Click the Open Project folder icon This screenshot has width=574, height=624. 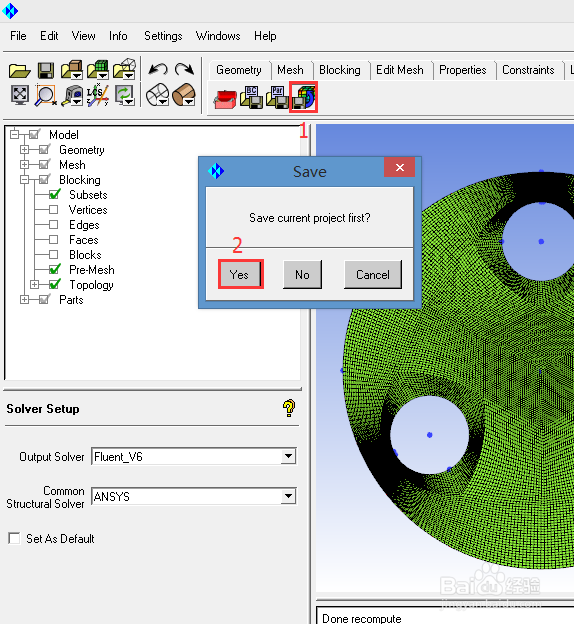(20, 71)
